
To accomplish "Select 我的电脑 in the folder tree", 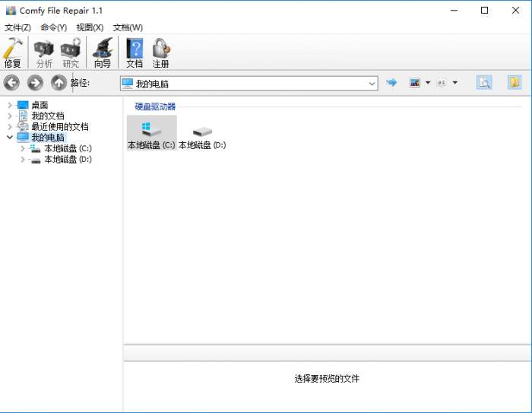I will tap(48, 138).
